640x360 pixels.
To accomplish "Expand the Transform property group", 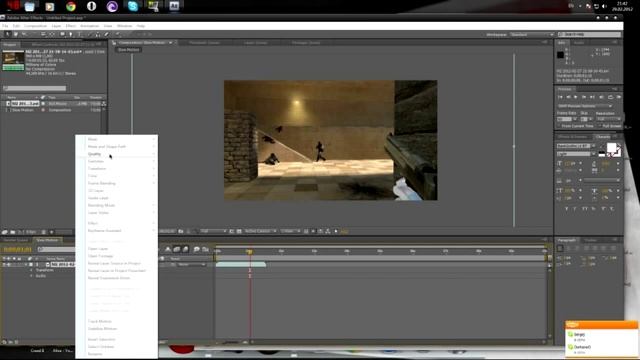I will click(x=31, y=270).
